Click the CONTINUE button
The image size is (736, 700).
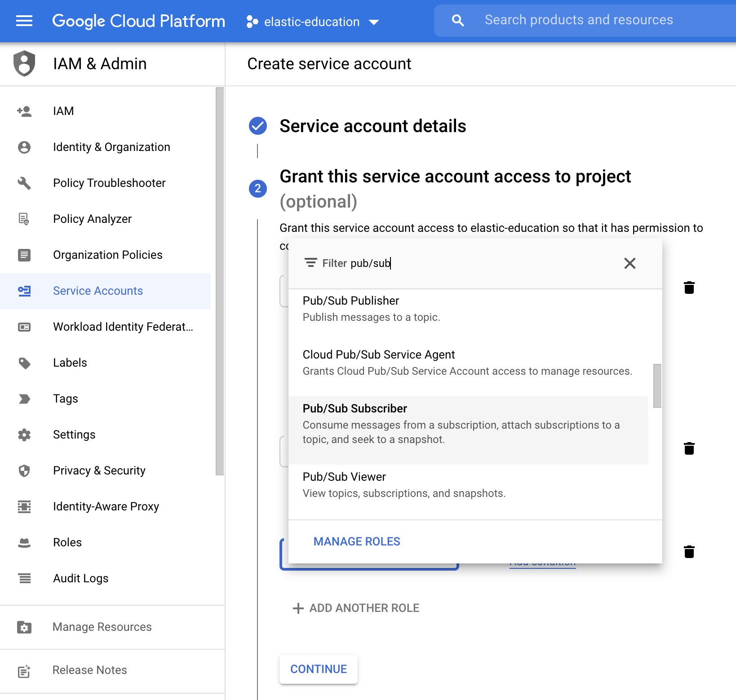318,669
